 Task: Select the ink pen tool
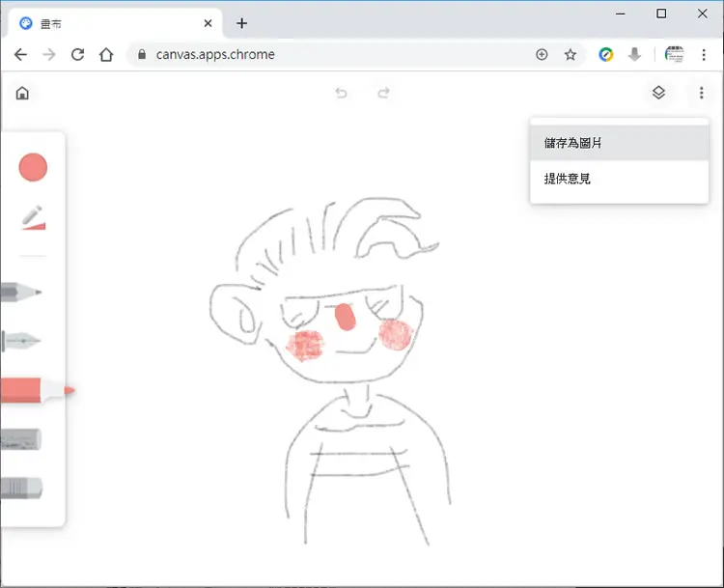[x=21, y=341]
